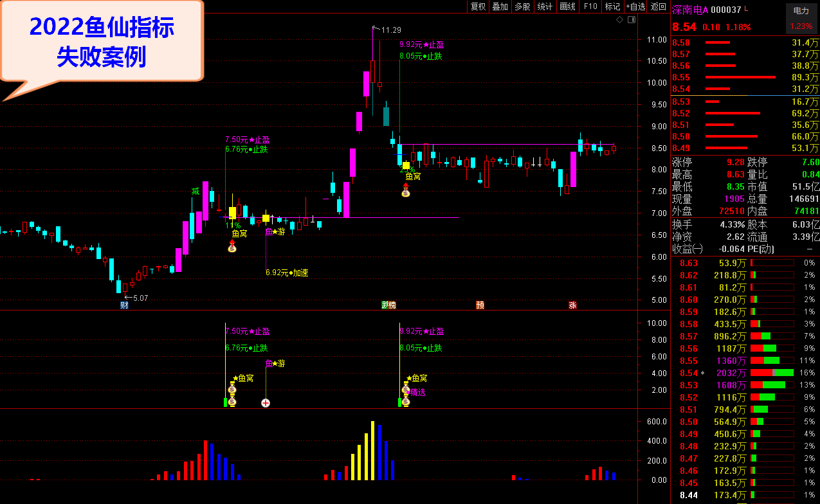820x504 pixels.
Task: Select the 8.53 buy order row
Action: coord(745,102)
